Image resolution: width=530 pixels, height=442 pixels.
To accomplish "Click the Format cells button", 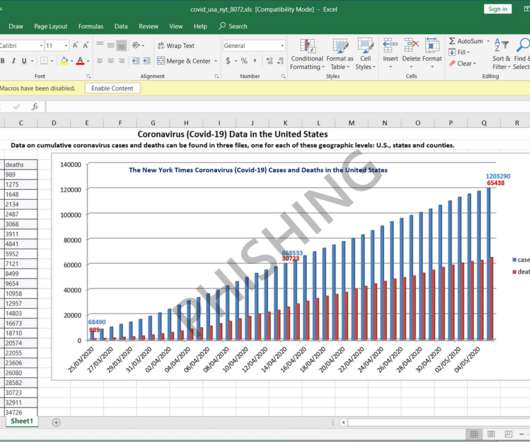I will 432,54.
